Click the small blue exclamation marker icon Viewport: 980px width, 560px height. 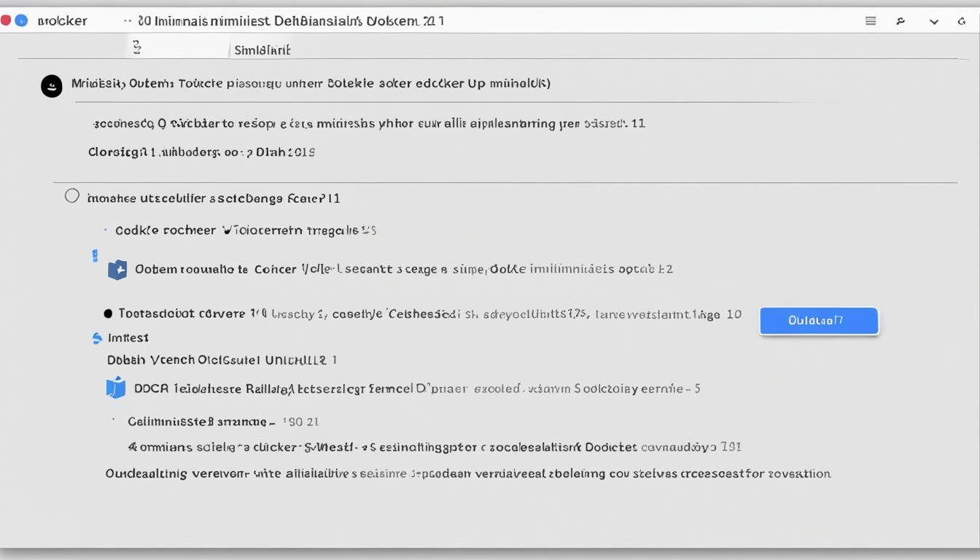coord(95,255)
